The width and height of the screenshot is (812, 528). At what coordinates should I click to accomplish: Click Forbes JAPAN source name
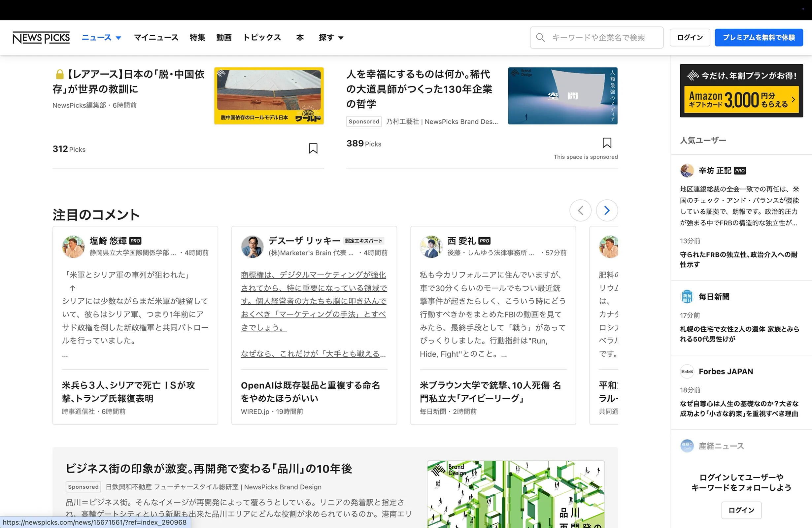(726, 372)
